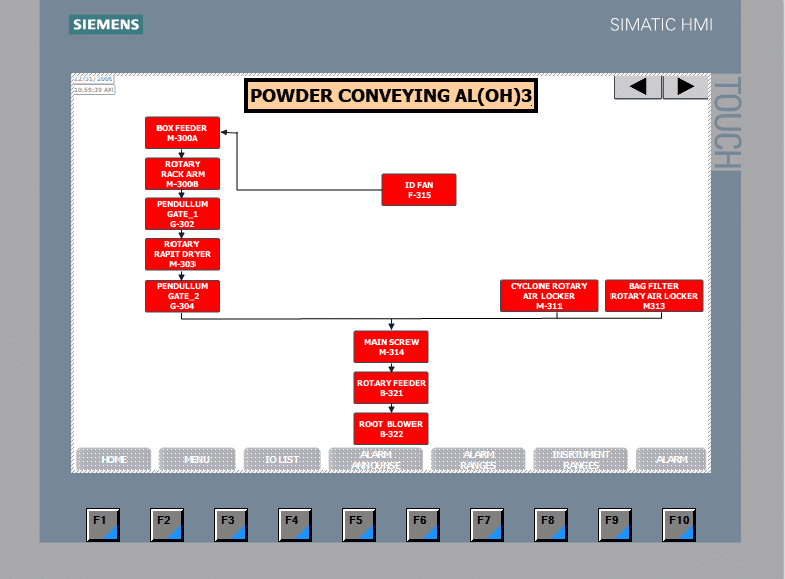Click the POWDER CONVEYING AL(OH)3 title

click(x=391, y=96)
